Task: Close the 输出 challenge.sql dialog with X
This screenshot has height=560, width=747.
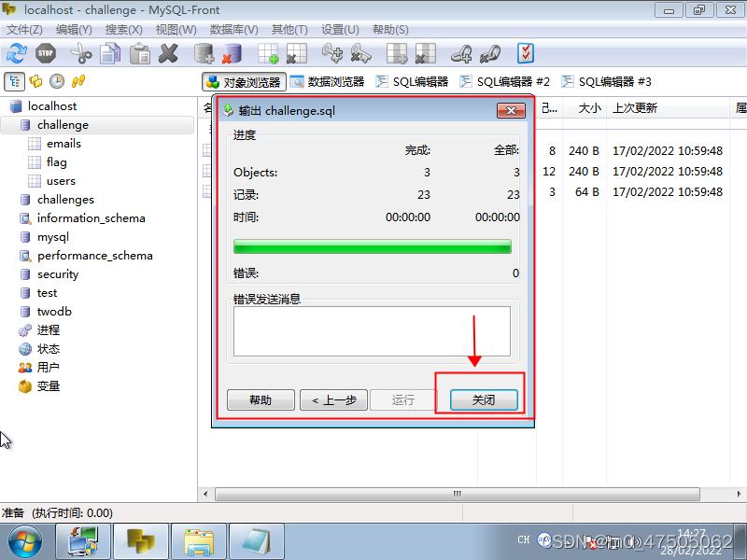Action: [x=511, y=110]
